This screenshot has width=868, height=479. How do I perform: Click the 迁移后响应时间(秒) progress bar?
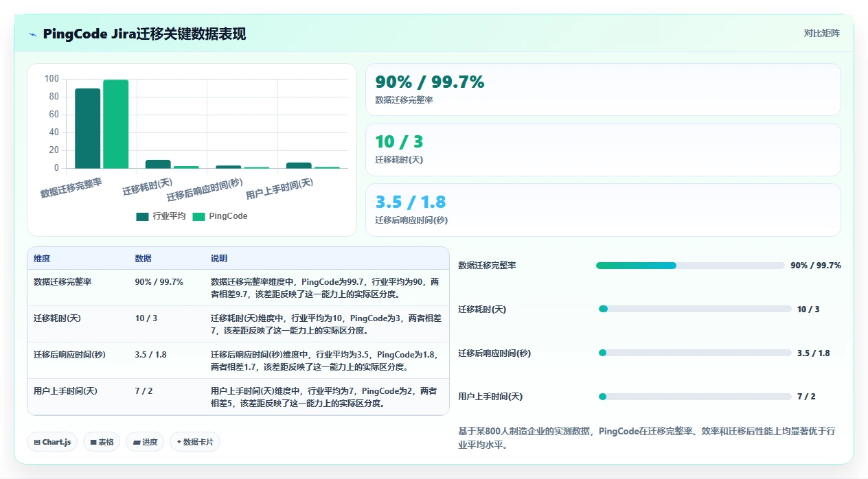(x=695, y=353)
